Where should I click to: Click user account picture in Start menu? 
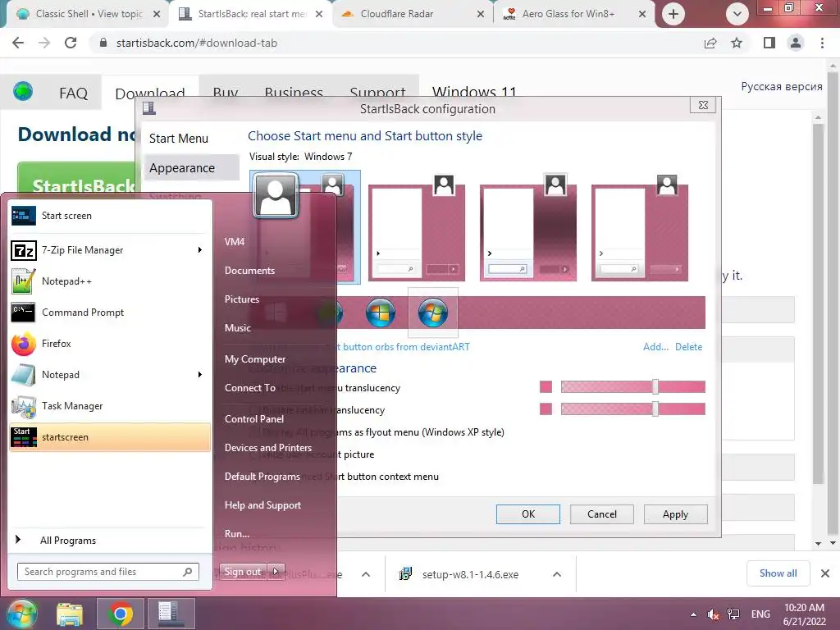coord(276,195)
